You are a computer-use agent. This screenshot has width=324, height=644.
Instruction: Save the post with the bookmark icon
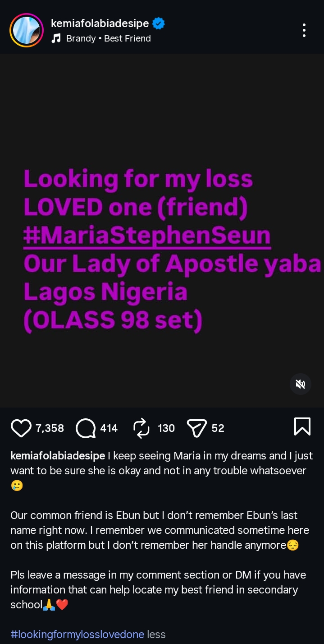tap(302, 426)
